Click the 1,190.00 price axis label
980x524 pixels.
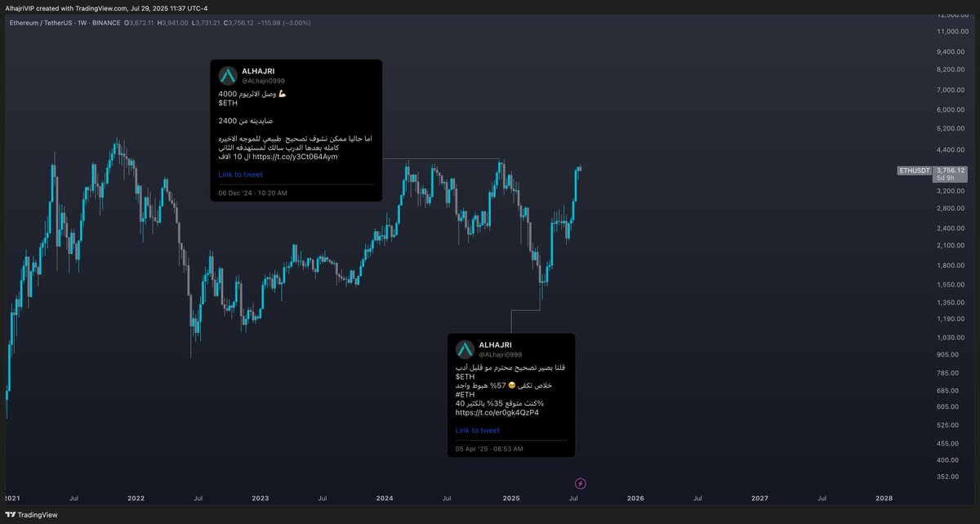(950, 318)
